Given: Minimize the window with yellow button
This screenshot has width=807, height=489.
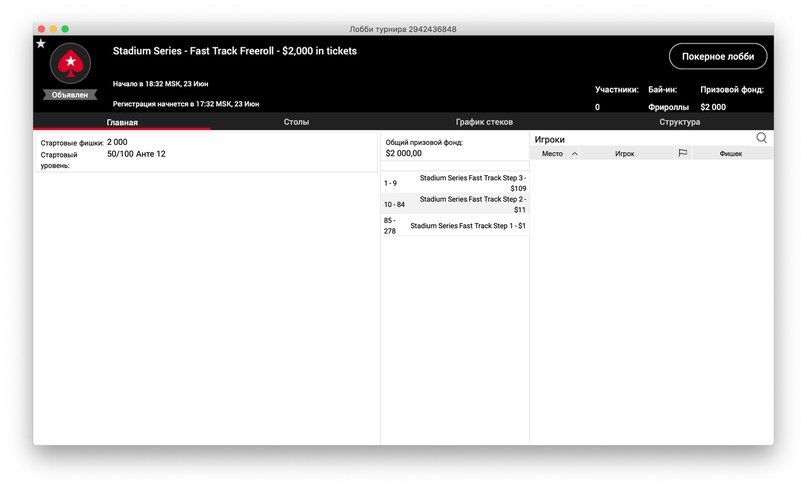Looking at the screenshot, I should [54, 29].
